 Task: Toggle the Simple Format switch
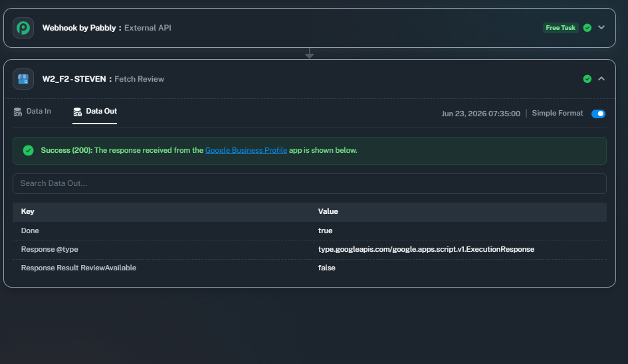(598, 114)
